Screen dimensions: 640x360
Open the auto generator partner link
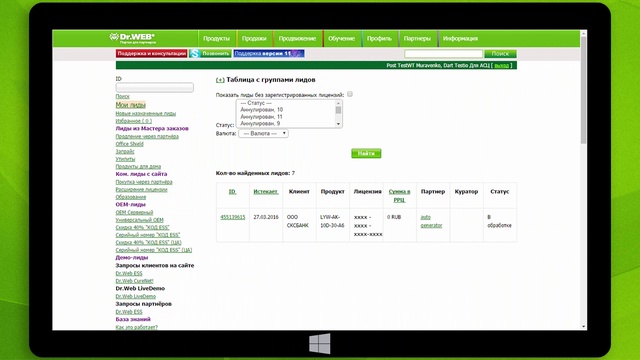(x=431, y=221)
